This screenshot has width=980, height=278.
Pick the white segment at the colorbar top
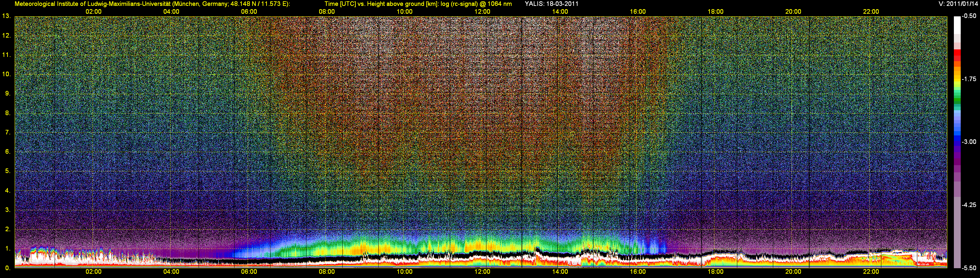coord(957,25)
